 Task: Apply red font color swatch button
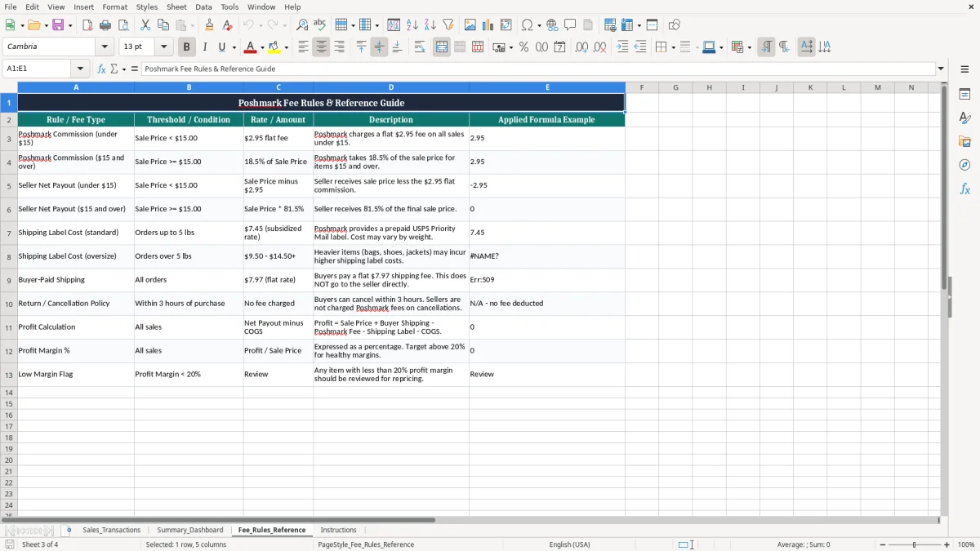tap(251, 47)
